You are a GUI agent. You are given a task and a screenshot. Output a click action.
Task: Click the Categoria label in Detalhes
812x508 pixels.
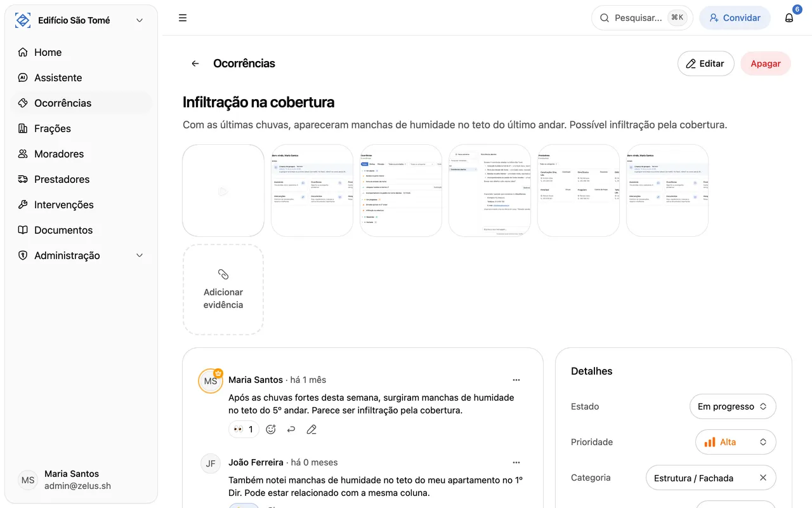coord(591,478)
